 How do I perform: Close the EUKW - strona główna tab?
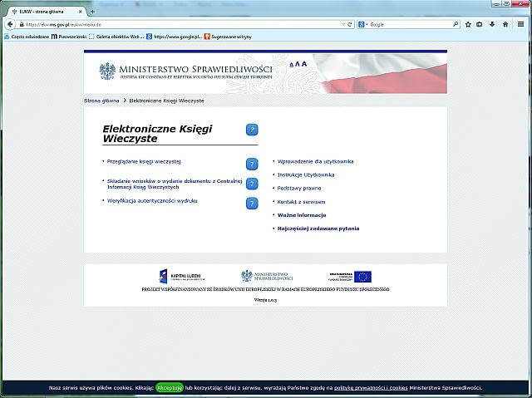pos(81,12)
